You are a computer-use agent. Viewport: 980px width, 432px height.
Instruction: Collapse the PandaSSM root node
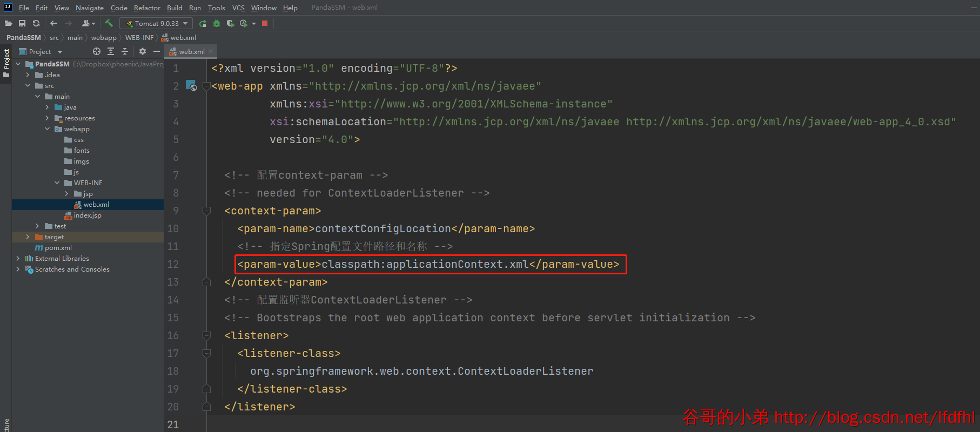coord(18,64)
